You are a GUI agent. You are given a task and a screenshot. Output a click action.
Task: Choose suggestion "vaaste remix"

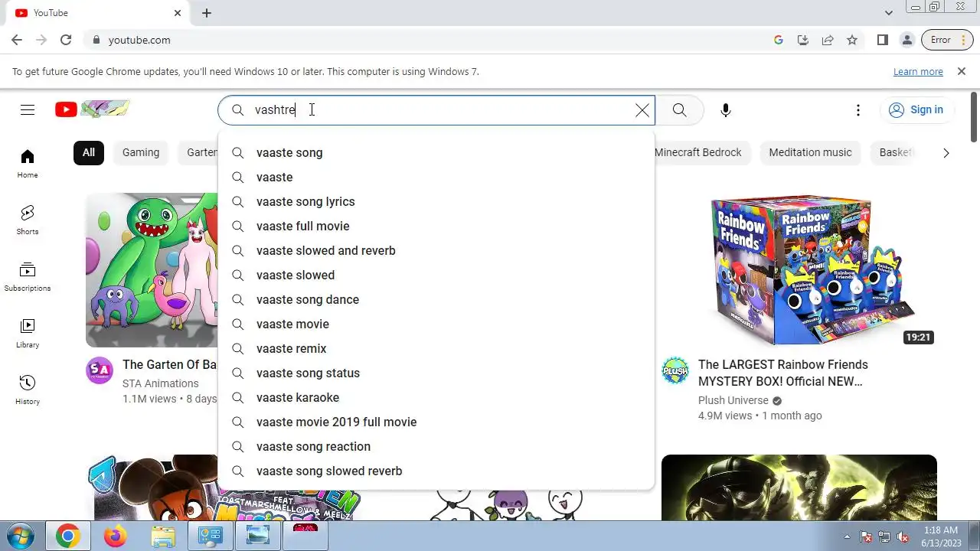(x=436, y=348)
